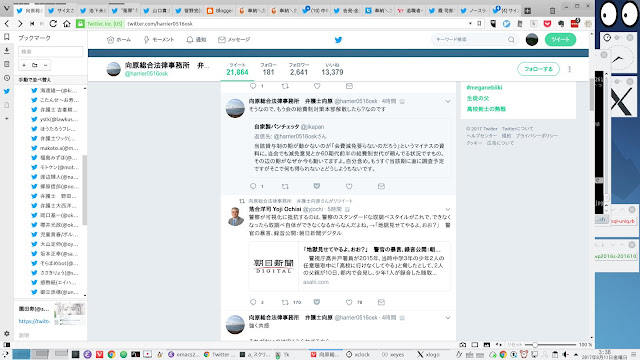Open page actions dropdown in status bar

(499, 345)
